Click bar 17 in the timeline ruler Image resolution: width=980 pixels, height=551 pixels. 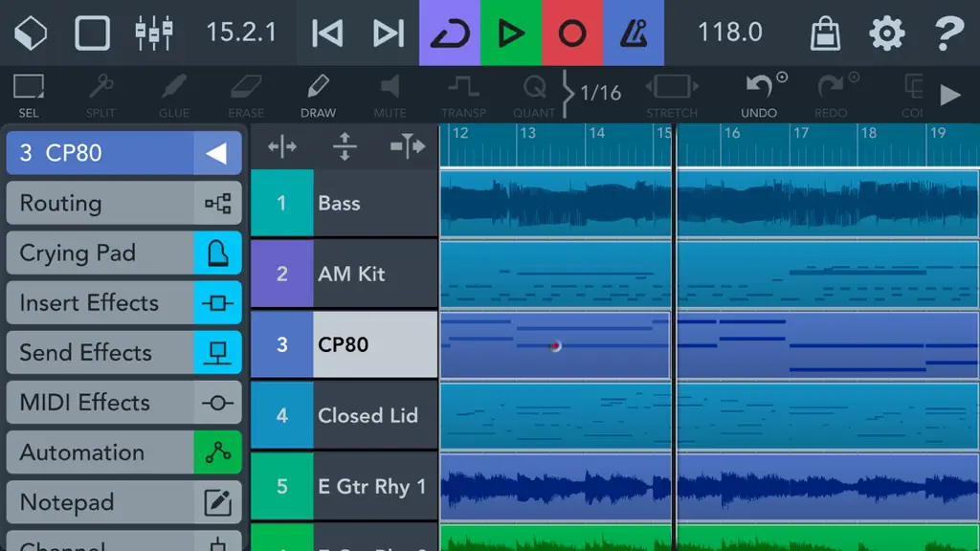[801, 133]
